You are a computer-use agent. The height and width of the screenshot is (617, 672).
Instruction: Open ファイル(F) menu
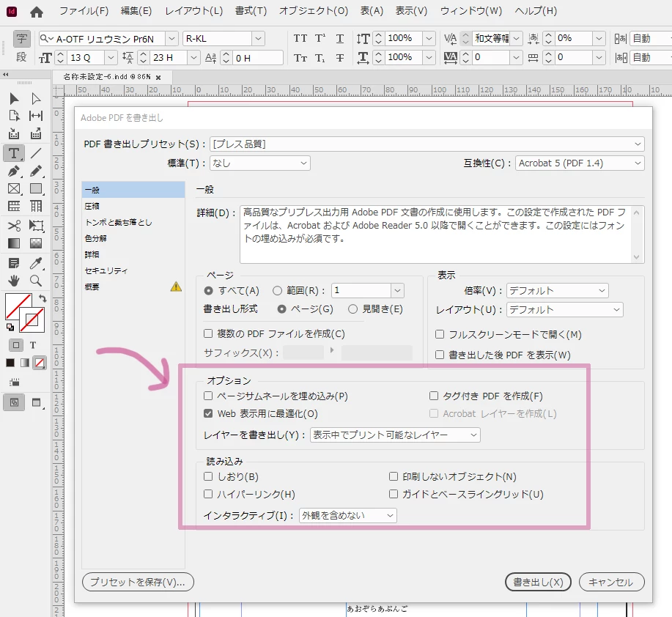tap(84, 11)
